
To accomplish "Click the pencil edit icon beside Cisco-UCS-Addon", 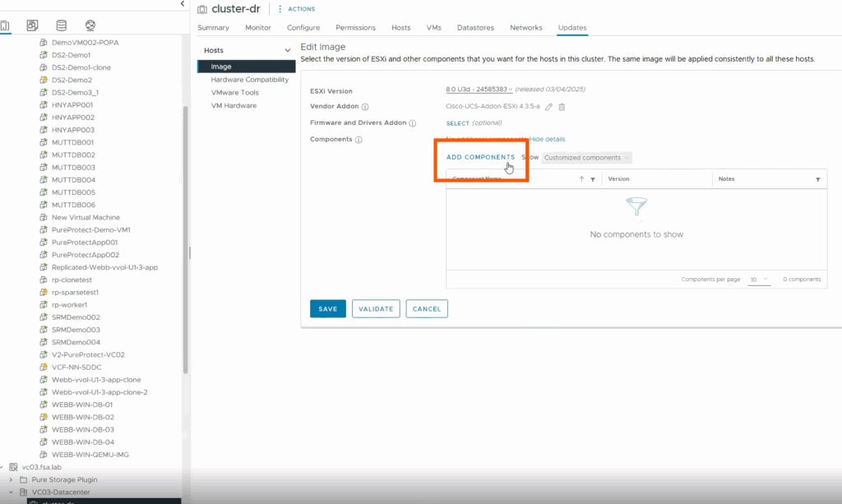I will 549,107.
